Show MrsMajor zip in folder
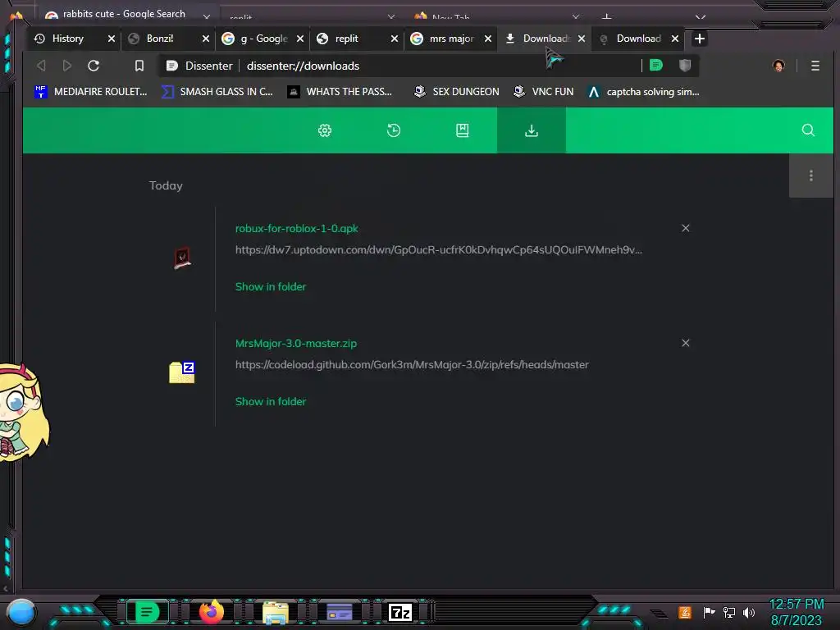The height and width of the screenshot is (630, 840). click(x=271, y=402)
